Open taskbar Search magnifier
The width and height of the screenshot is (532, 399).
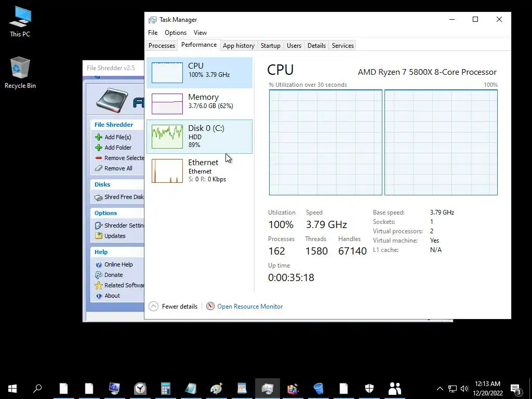[x=37, y=389]
